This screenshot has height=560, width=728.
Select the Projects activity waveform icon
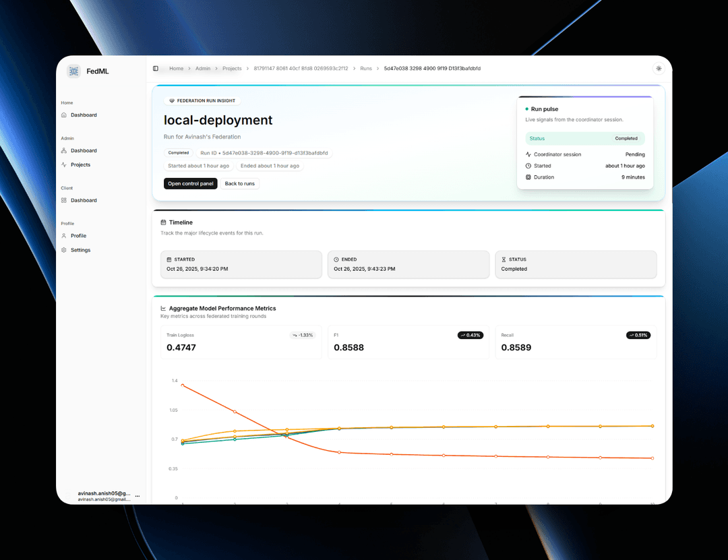coord(63,164)
